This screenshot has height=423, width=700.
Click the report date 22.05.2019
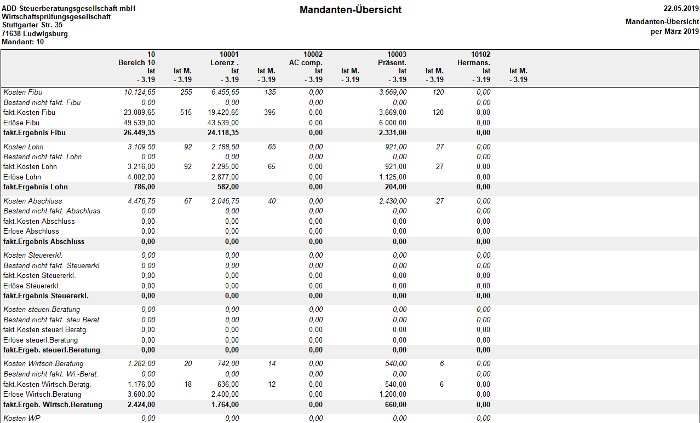681,8
